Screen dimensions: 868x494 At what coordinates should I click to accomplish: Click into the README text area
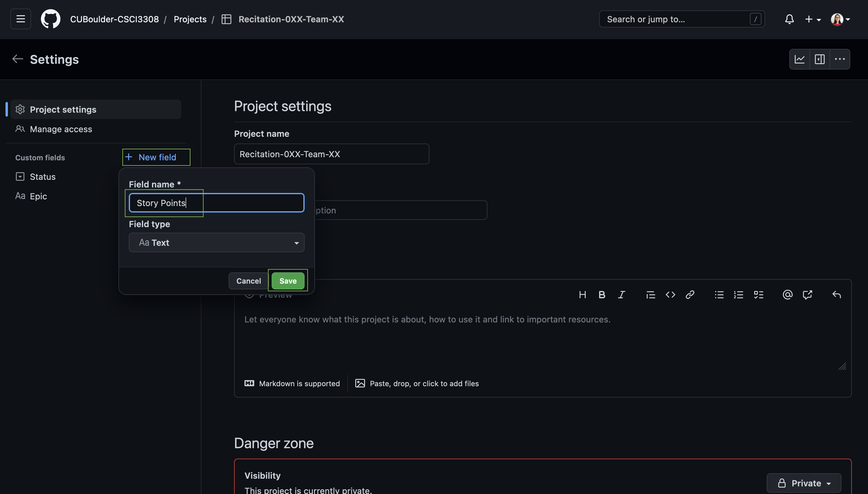(543, 339)
